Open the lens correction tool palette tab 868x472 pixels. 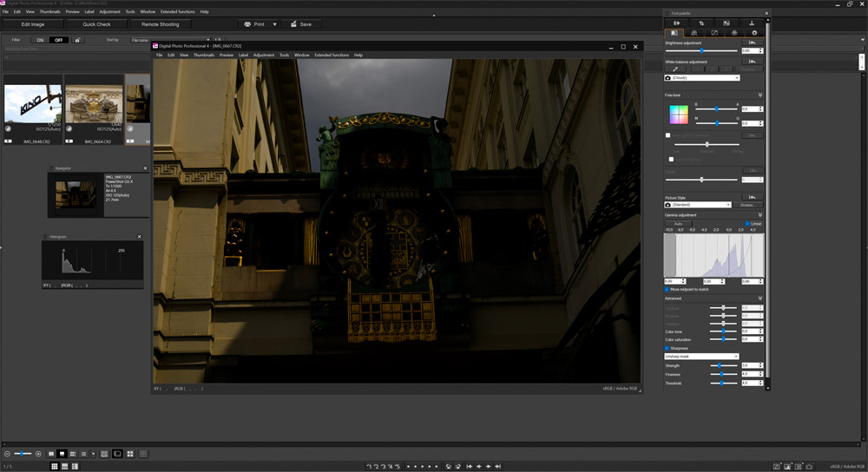(727, 23)
